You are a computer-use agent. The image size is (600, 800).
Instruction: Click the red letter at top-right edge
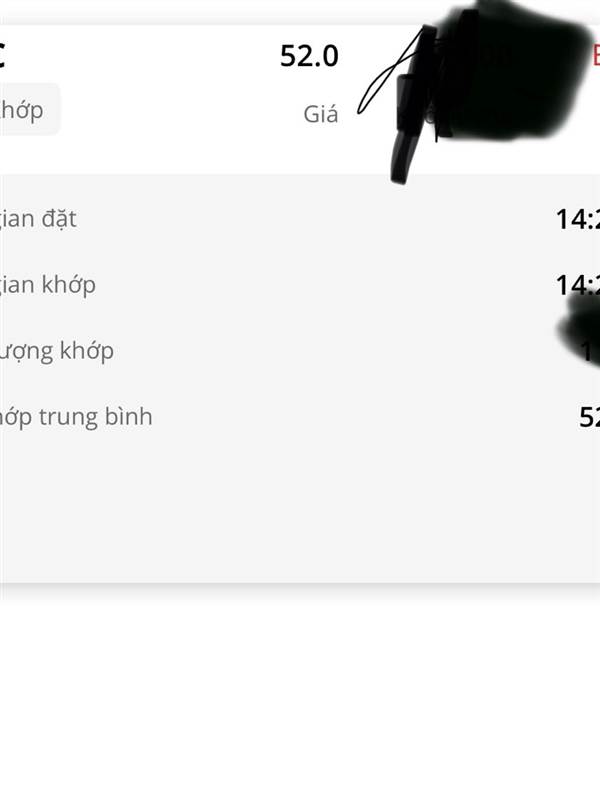click(x=596, y=55)
